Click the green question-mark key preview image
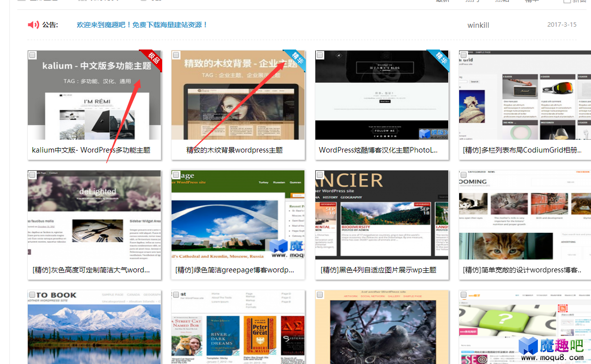591x364 pixels. point(525,327)
